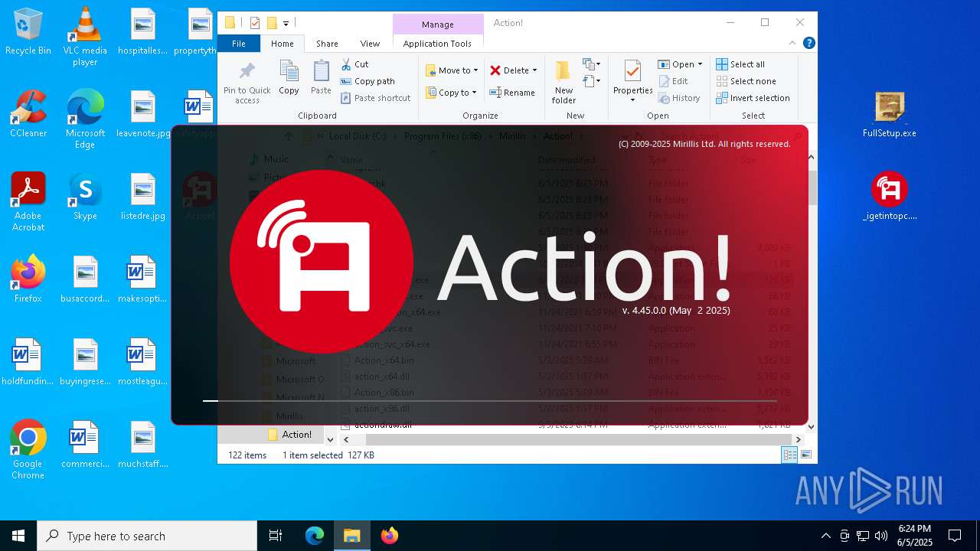Open the Windows Start menu

(18, 536)
